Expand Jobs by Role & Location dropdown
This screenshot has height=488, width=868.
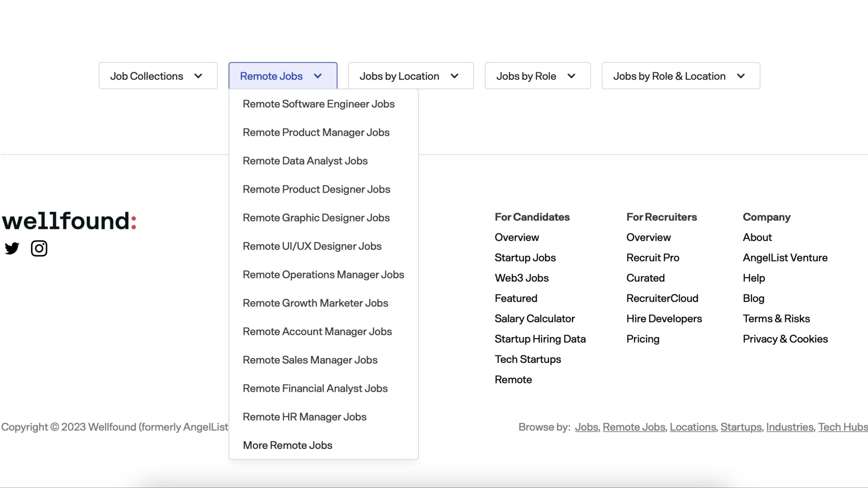pos(681,76)
